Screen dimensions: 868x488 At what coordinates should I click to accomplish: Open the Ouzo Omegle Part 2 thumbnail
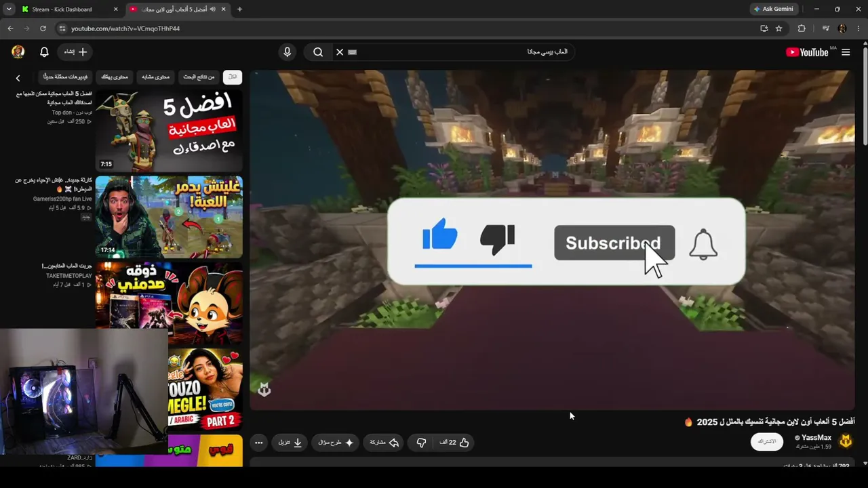coord(205,390)
